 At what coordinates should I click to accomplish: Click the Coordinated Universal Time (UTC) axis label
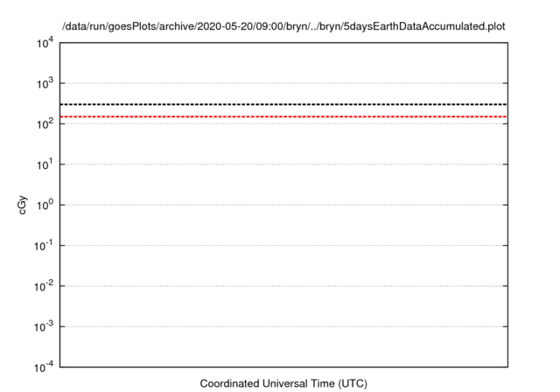pyautogui.click(x=283, y=383)
